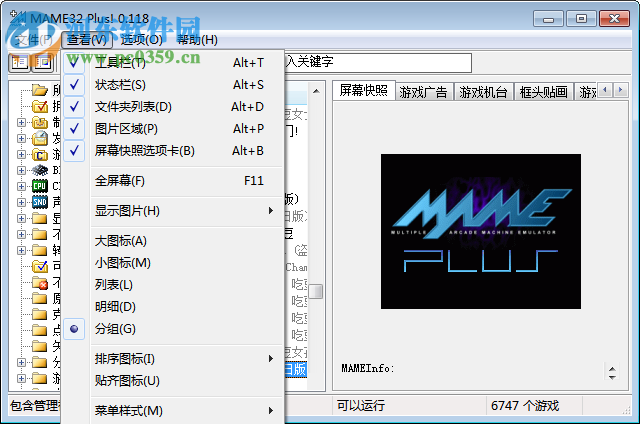Open the 菜单样式(M) submenu
This screenshot has height=424, width=640.
point(173,411)
